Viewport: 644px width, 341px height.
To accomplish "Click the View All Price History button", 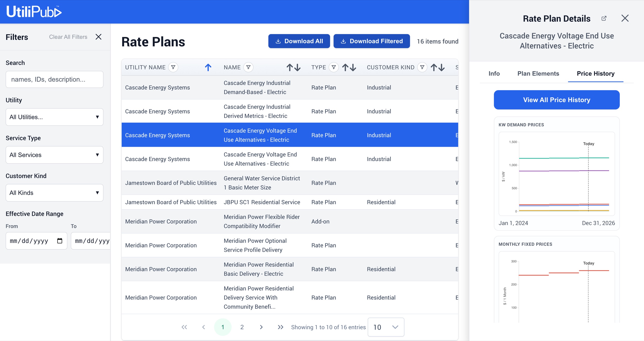I will [557, 100].
